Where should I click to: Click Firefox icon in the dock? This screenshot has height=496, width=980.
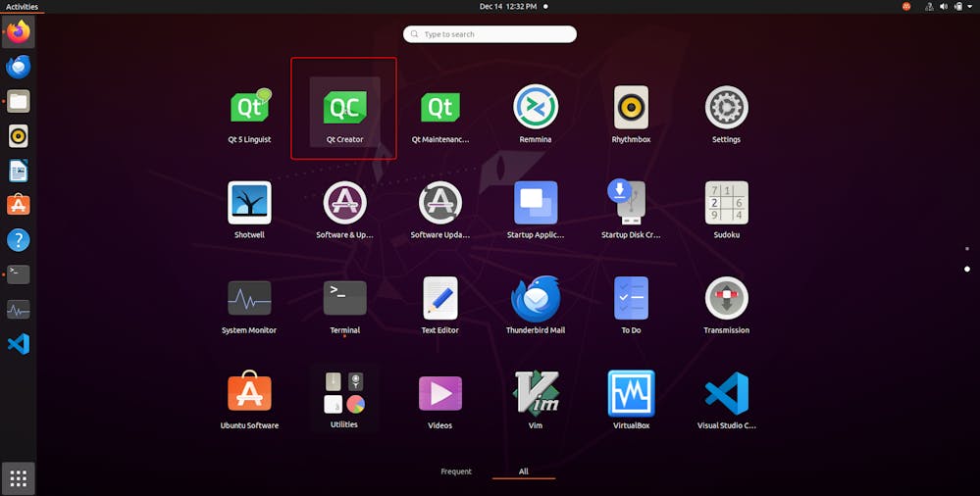pyautogui.click(x=18, y=32)
